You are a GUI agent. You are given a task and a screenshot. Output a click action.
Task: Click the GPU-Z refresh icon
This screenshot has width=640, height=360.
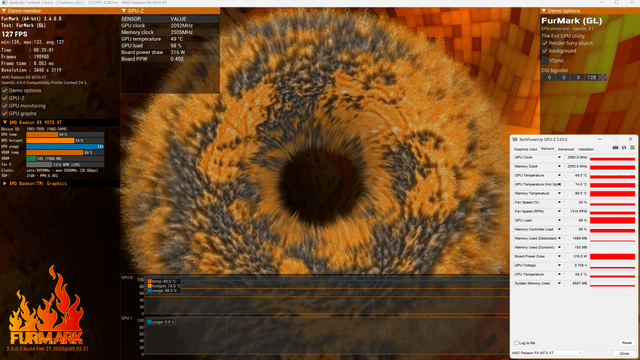624,148
